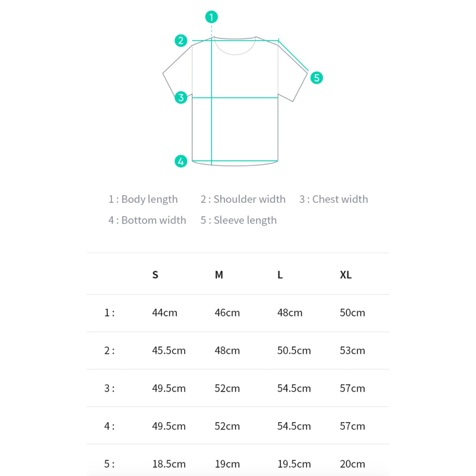Click the 44cm body length cell
Image resolution: width=476 pixels, height=476 pixels.
[164, 313]
